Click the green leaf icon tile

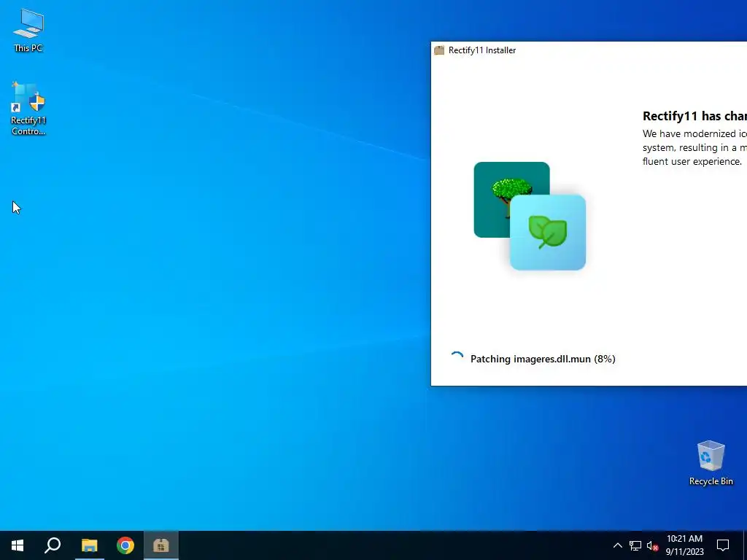547,233
